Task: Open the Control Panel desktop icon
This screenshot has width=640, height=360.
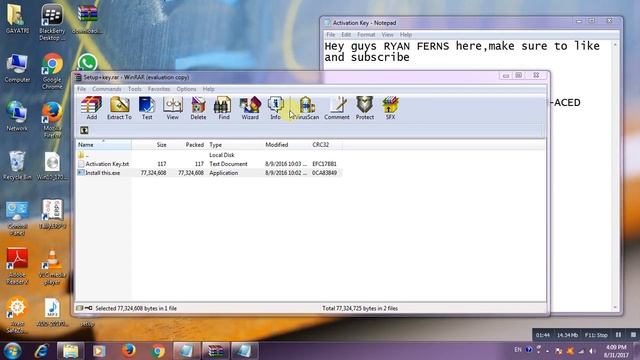Action: 17,218
